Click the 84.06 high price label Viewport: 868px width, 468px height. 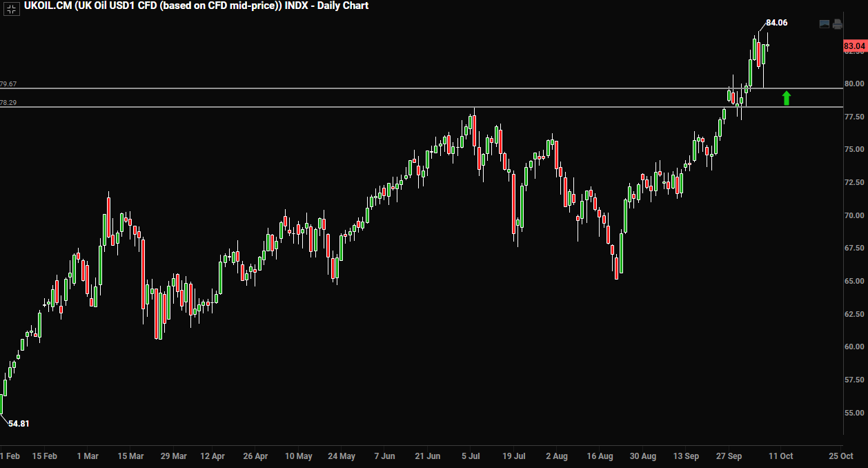click(776, 23)
